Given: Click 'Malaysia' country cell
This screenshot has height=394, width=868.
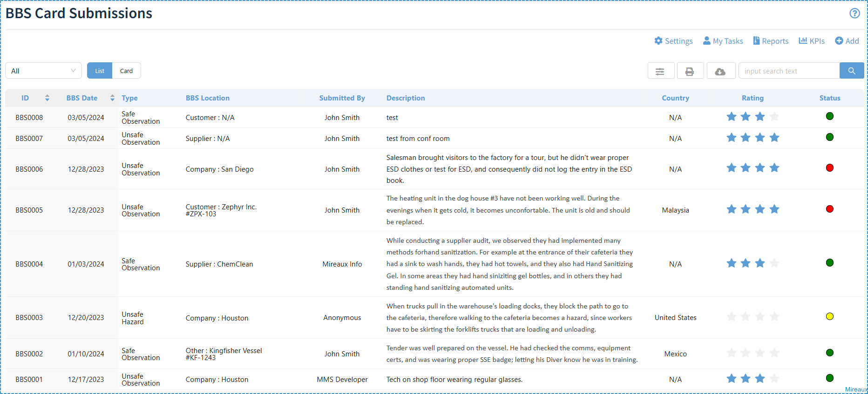Looking at the screenshot, I should (x=675, y=210).
